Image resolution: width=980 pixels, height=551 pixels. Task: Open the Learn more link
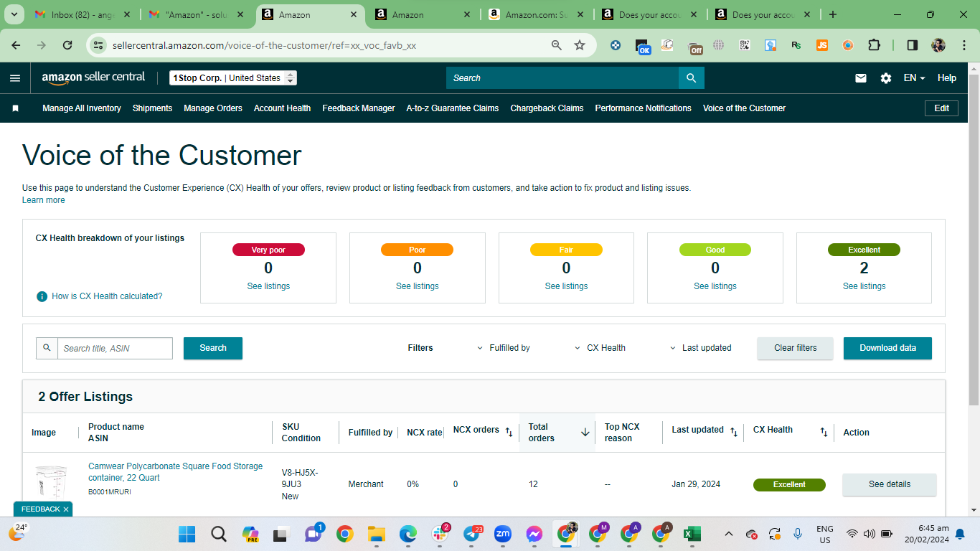click(x=44, y=200)
